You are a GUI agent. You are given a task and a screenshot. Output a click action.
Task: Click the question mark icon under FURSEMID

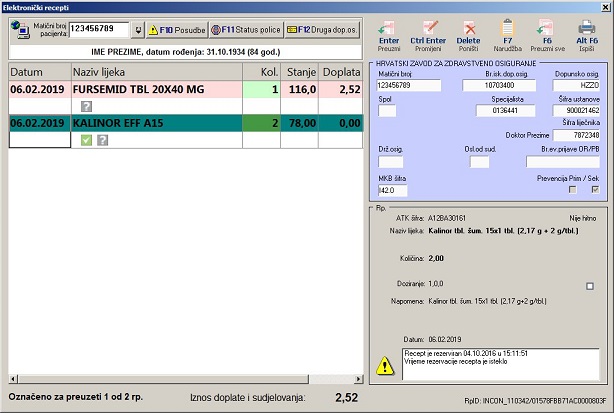click(x=87, y=106)
